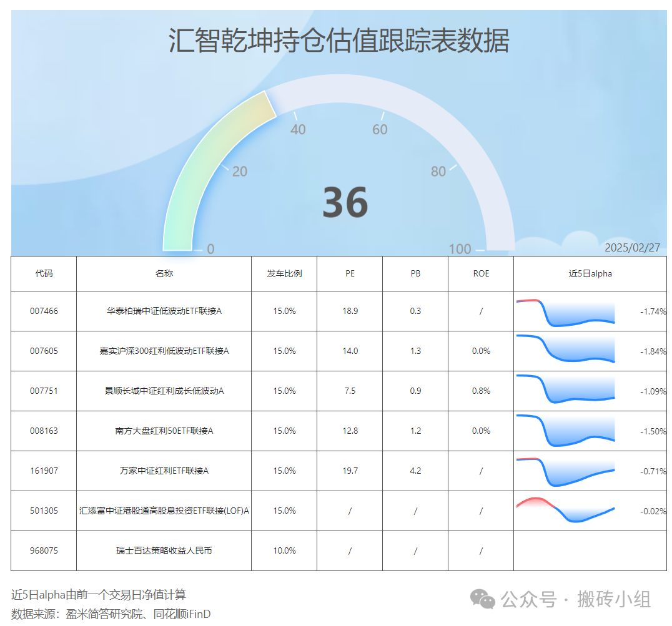The height and width of the screenshot is (626, 672).
Task: Click data source line 数据来源
Action: (111, 614)
